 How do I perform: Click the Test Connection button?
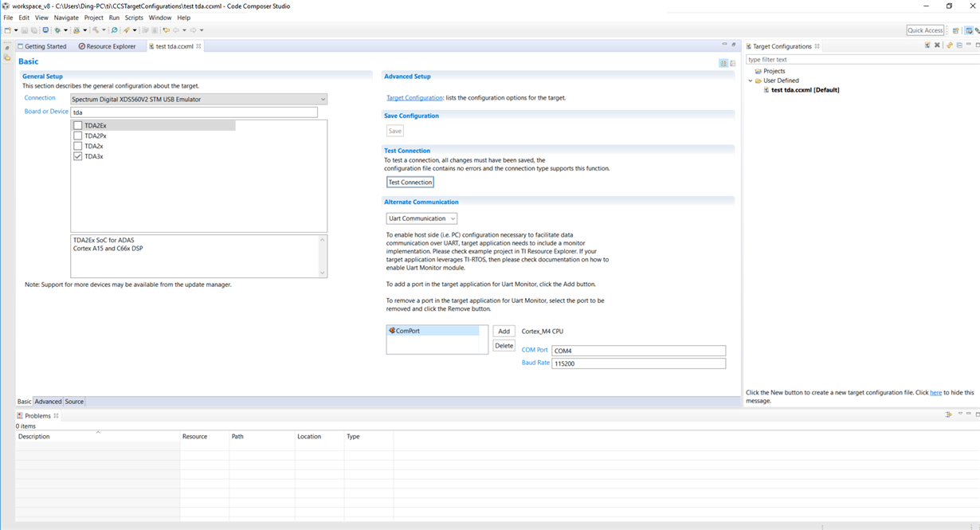[x=410, y=183]
